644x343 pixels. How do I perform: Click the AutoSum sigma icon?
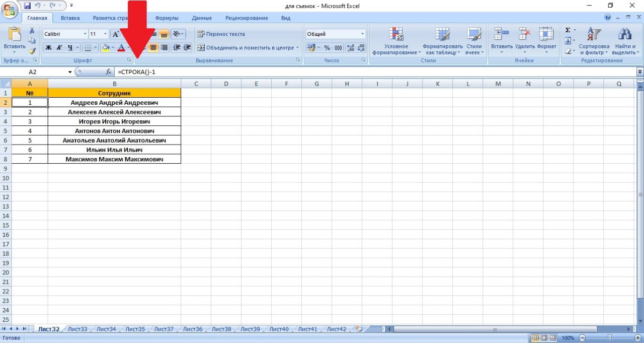(568, 30)
